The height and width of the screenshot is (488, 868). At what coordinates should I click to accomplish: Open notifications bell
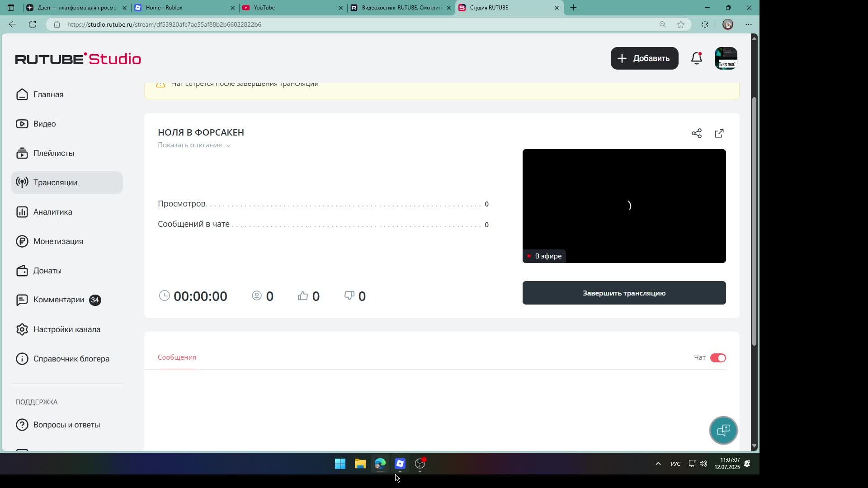click(x=696, y=58)
